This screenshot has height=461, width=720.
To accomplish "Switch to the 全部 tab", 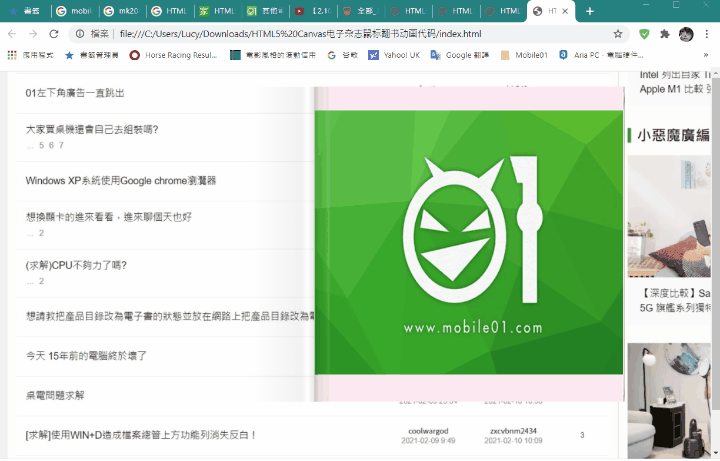I will tap(360, 11).
